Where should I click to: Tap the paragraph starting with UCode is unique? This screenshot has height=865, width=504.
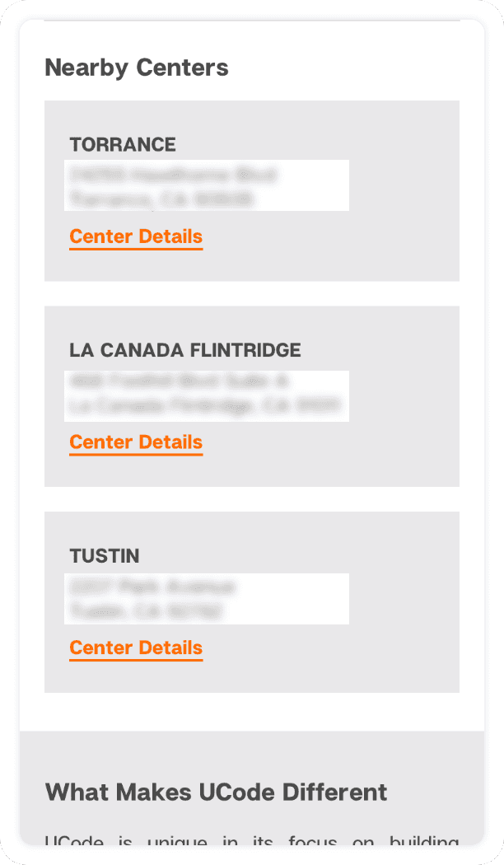[x=251, y=842]
